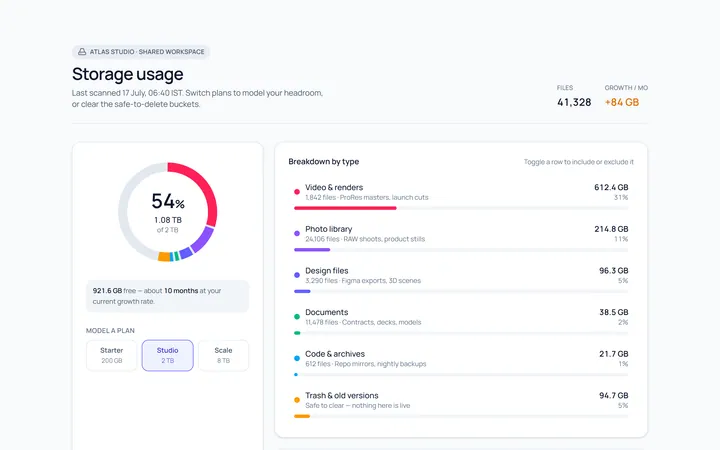Click the Storage usage heading

pyautogui.click(x=128, y=74)
